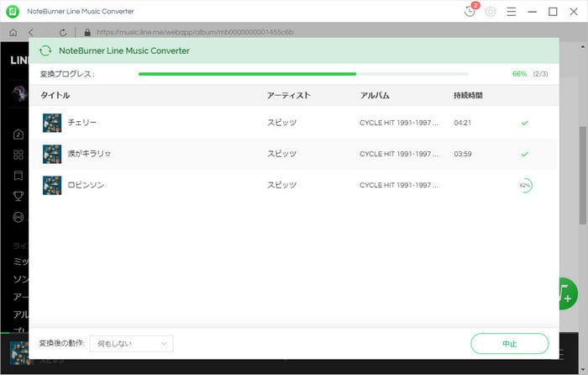Open the 変換後の動作 dropdown
Image resolution: width=588 pixels, height=375 pixels.
point(131,343)
